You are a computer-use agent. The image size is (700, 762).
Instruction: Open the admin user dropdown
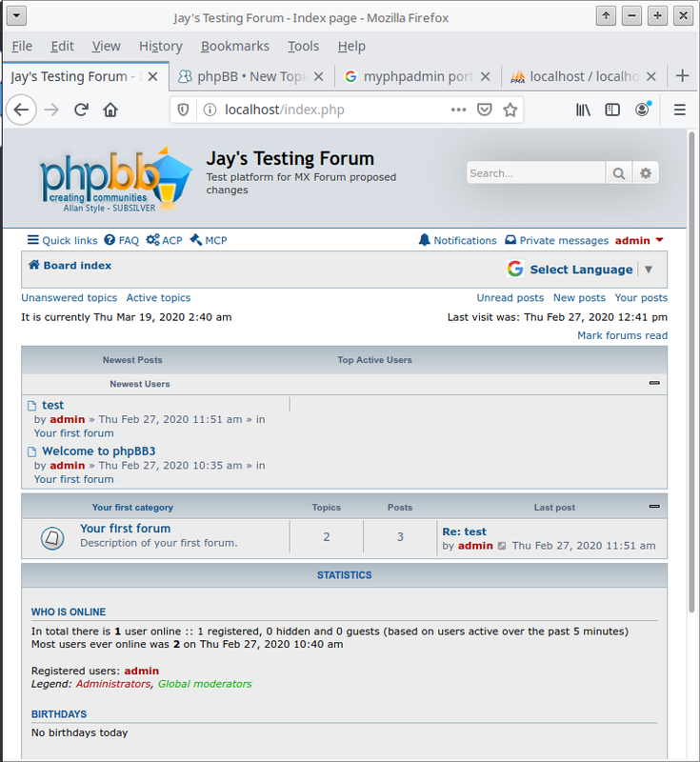(639, 240)
